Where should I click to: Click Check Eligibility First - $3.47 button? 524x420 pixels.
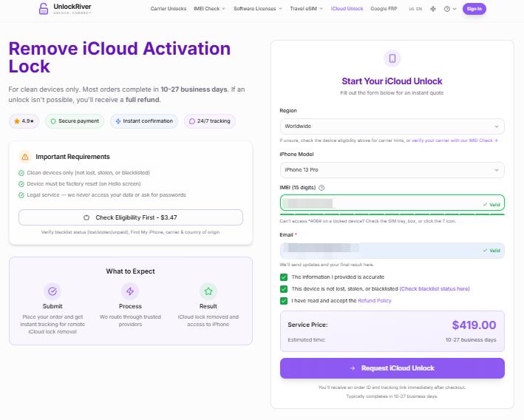131,217
